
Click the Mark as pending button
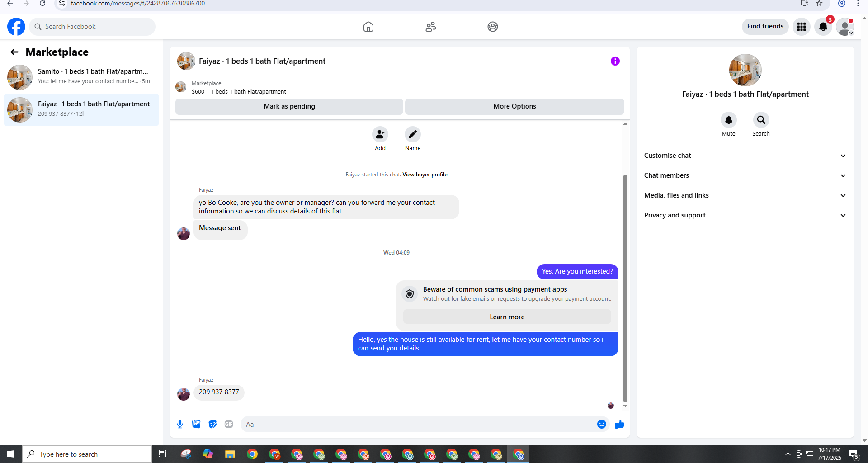click(x=289, y=106)
